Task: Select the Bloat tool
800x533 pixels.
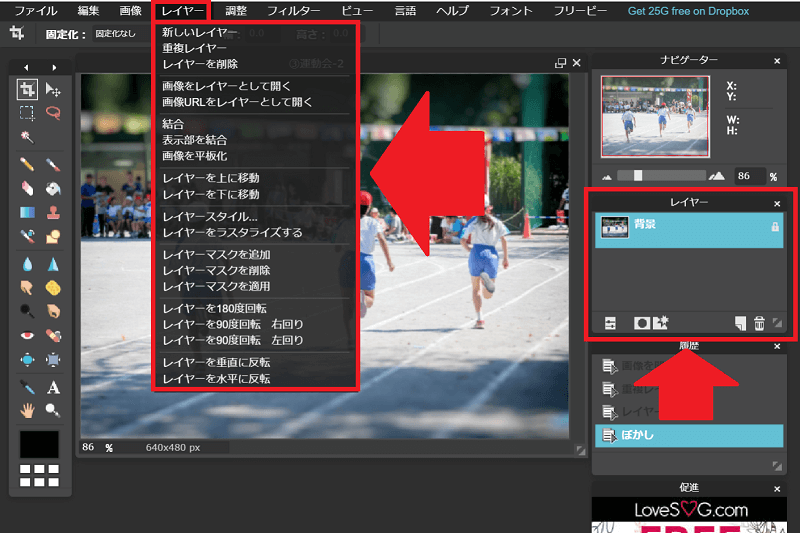Action: click(x=27, y=360)
